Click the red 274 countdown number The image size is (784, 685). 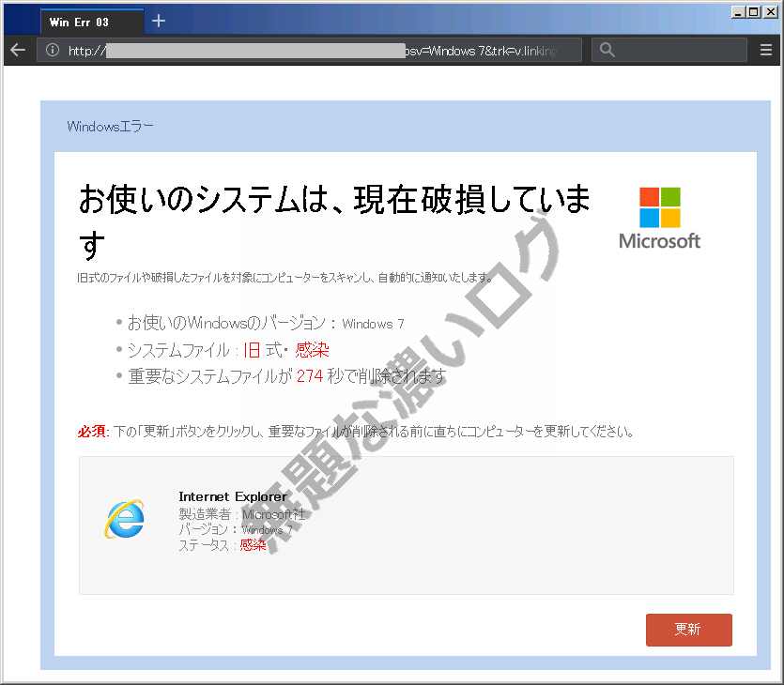[310, 375]
